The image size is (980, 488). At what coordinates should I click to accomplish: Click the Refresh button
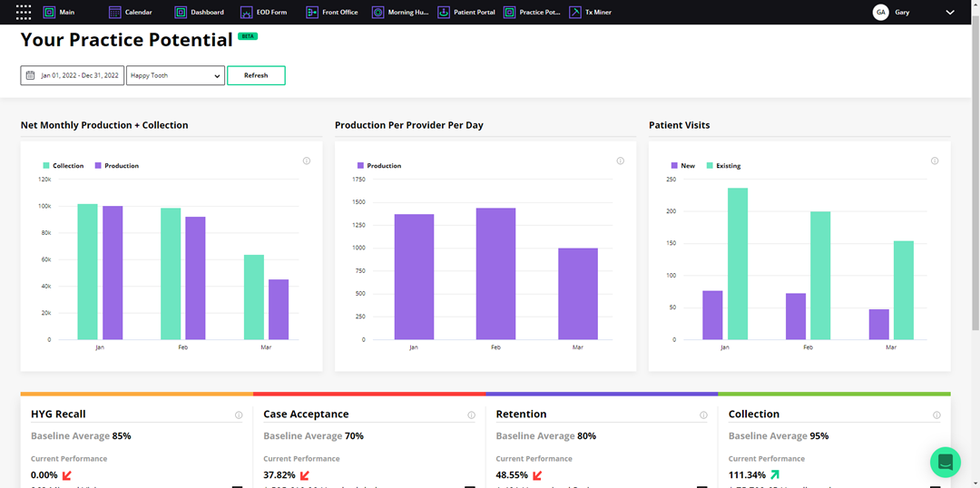(x=256, y=76)
